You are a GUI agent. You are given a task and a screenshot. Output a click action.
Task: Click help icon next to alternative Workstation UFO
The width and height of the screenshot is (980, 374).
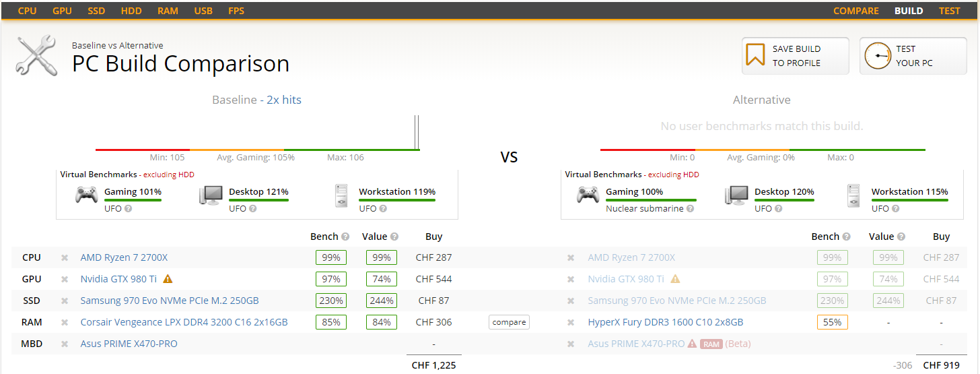click(895, 209)
